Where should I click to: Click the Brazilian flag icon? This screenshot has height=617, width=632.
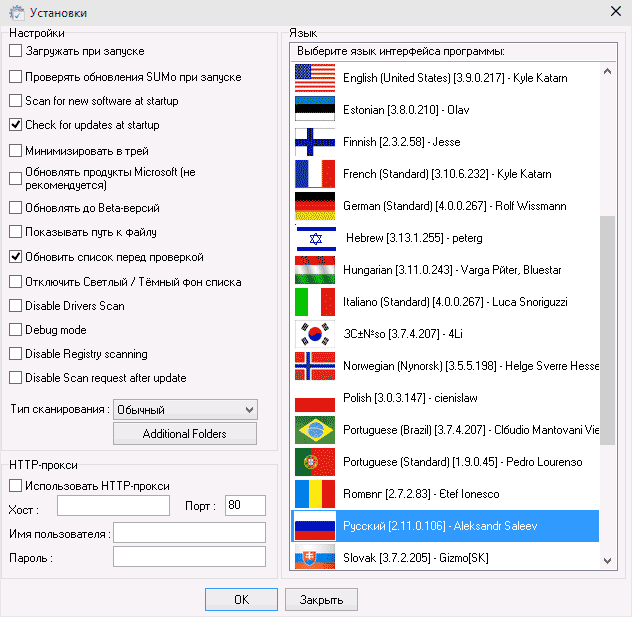pos(315,430)
